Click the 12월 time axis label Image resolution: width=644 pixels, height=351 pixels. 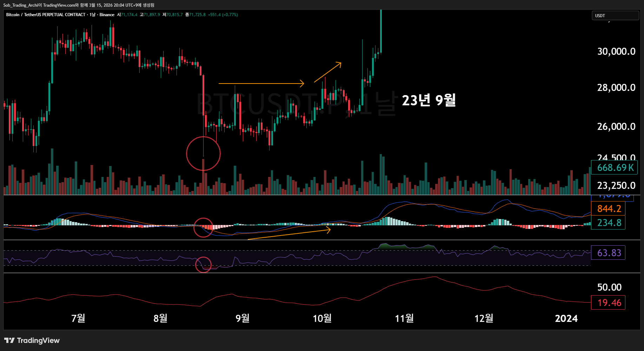(x=484, y=318)
